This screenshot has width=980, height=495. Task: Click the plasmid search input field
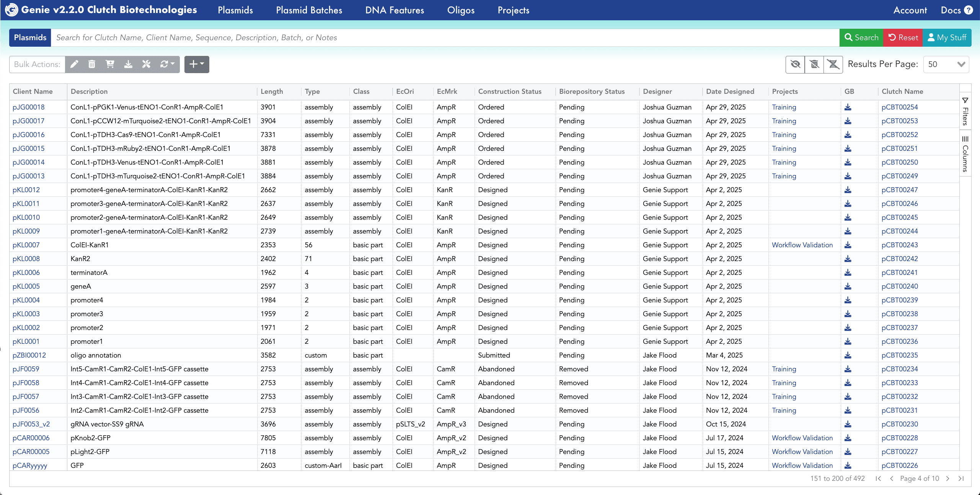click(444, 38)
